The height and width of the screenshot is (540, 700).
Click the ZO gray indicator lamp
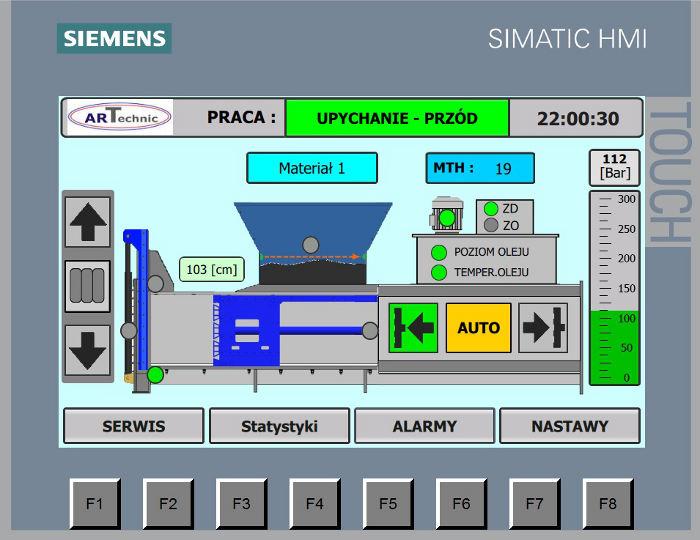pyautogui.click(x=491, y=225)
